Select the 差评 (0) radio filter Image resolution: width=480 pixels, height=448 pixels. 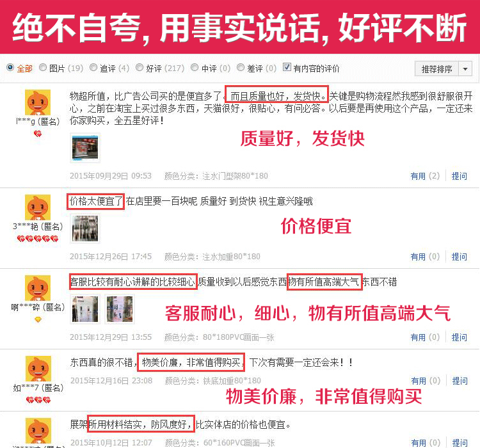241,67
